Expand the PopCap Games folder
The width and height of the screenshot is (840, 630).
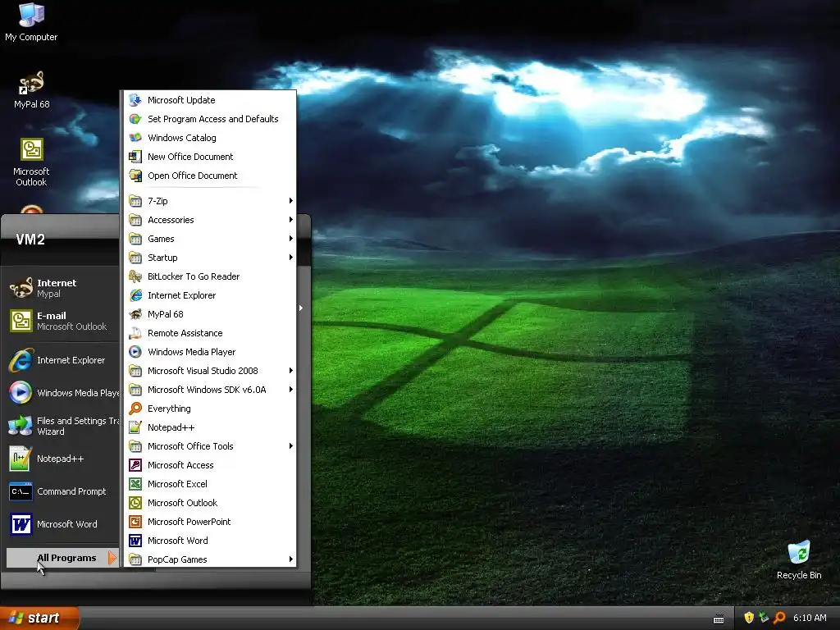pyautogui.click(x=209, y=559)
